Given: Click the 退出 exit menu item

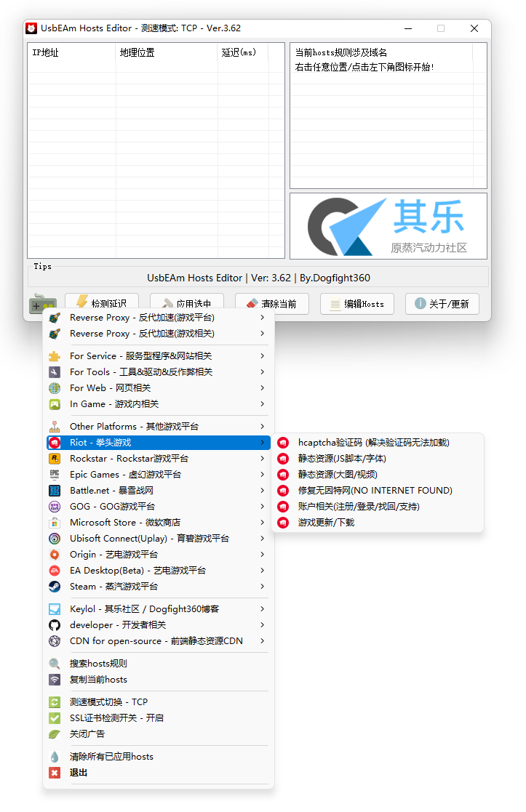Looking at the screenshot, I should click(158, 773).
